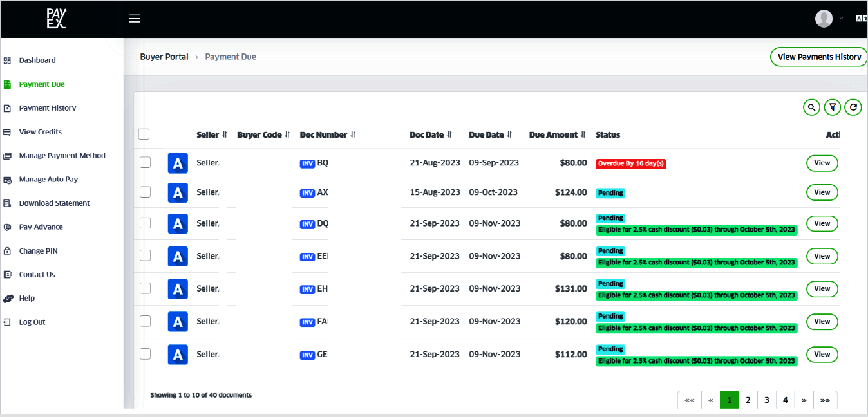Screen dimensions: 868x417
Task: Click the filter funnel icon
Action: tap(832, 107)
